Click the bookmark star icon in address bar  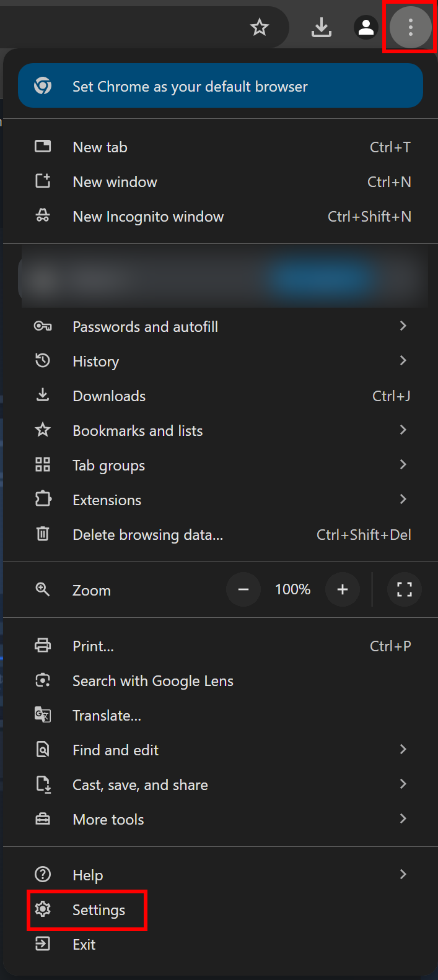coord(260,27)
